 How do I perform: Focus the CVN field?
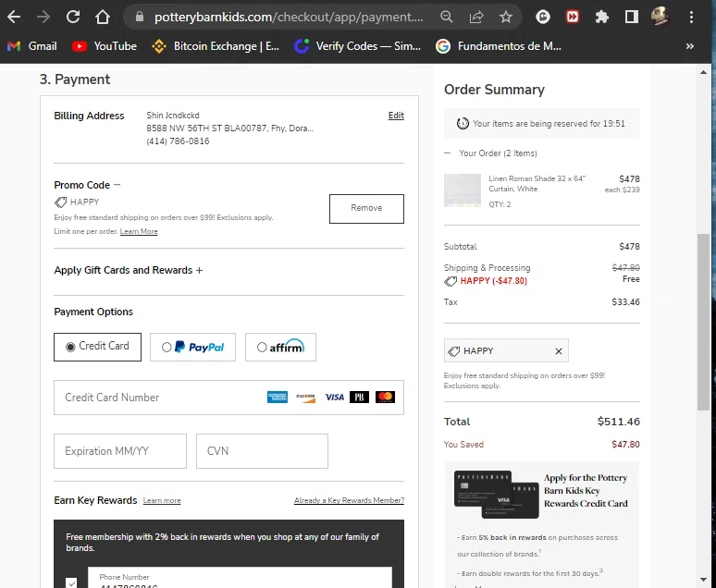coord(262,451)
